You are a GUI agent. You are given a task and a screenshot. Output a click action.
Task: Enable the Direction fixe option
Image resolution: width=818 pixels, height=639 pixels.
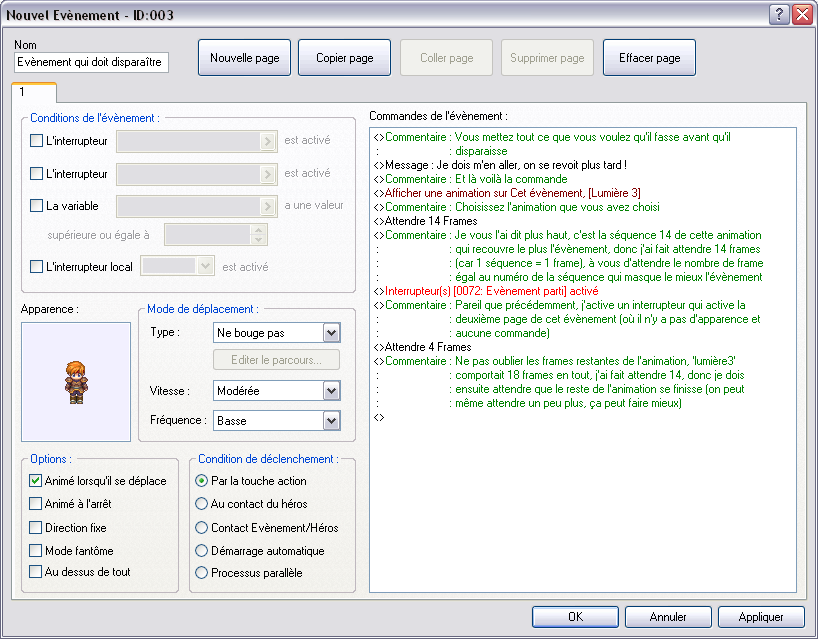[x=35, y=527]
